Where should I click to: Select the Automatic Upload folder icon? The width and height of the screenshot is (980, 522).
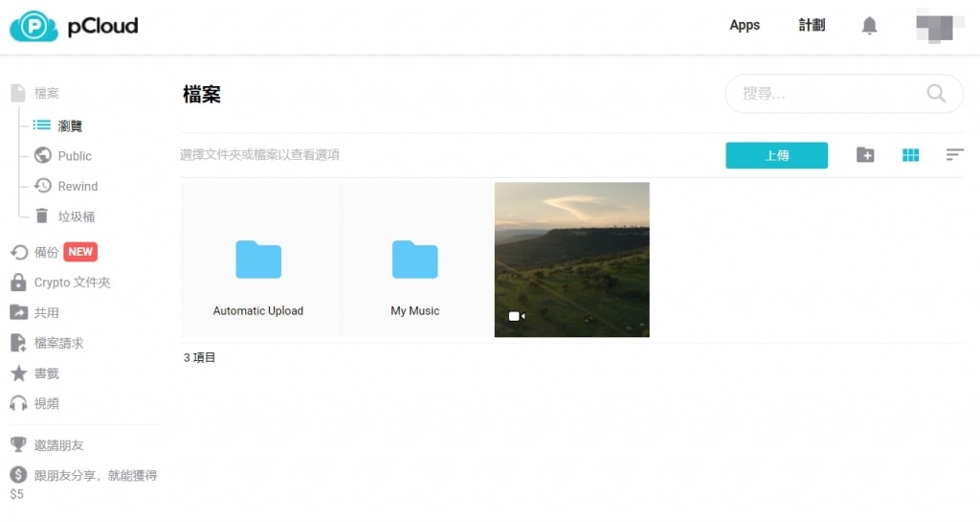pos(258,260)
